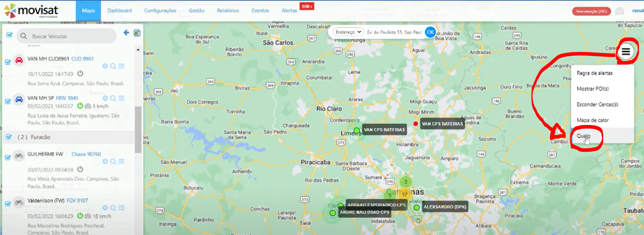644x235 pixels.
Task: Open the map hamburger menu button
Action: [626, 52]
